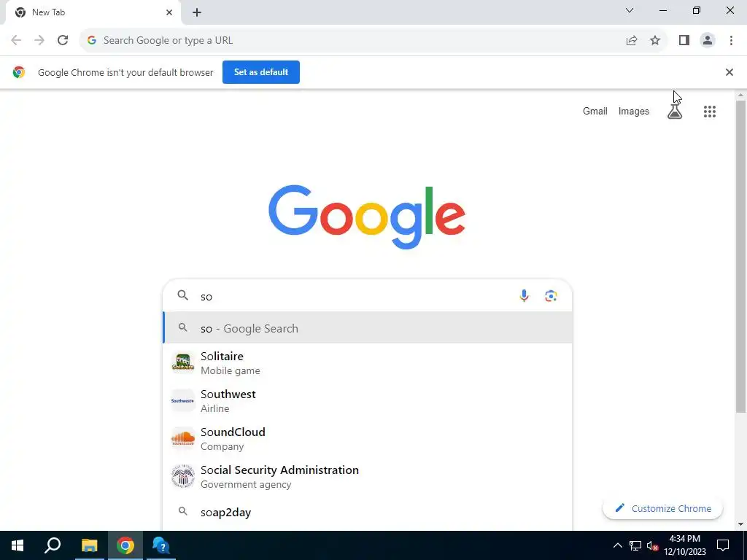Open the Images link

[x=634, y=112]
